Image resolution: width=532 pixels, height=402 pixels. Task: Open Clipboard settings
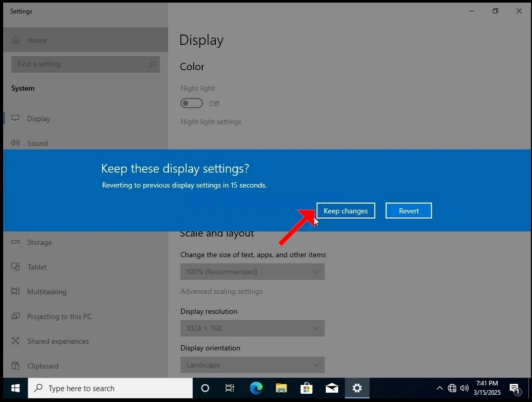[x=85, y=366]
